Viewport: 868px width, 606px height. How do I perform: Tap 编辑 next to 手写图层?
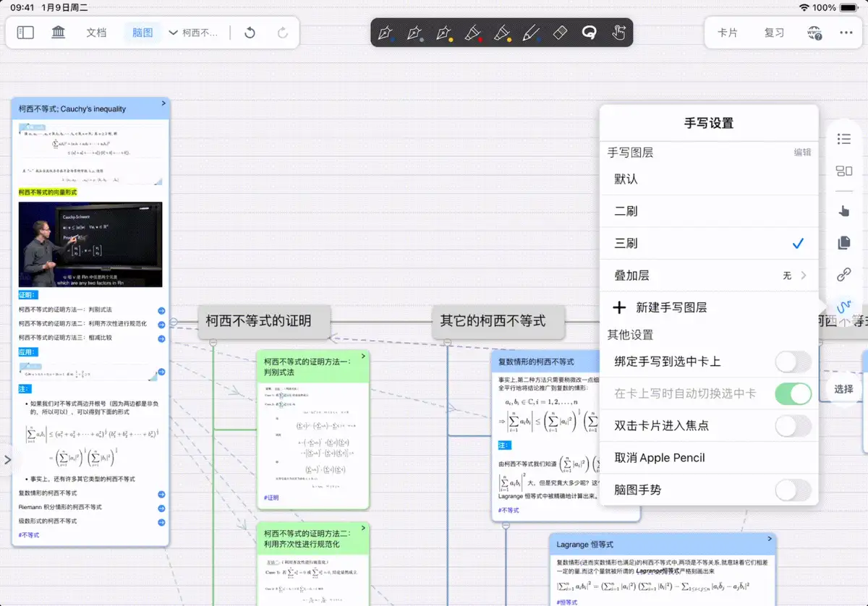[802, 153]
